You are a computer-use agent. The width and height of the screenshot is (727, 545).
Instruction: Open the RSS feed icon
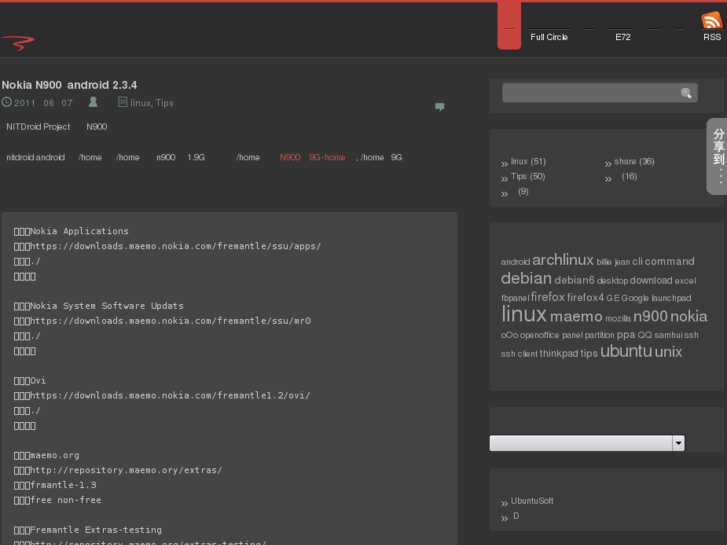(x=712, y=21)
